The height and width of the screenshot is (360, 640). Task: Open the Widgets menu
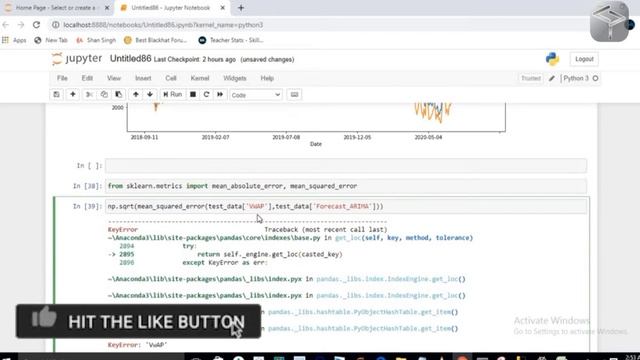coord(235,78)
